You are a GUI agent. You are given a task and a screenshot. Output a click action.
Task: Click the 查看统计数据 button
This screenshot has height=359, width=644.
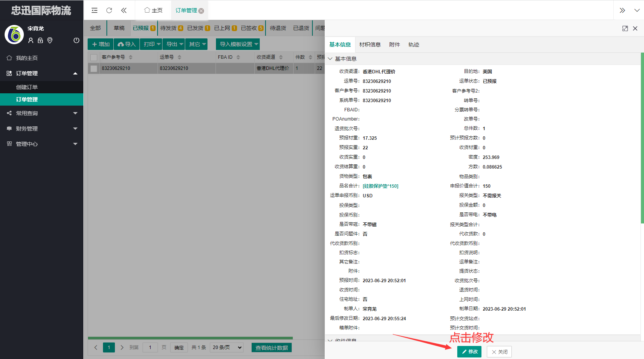click(271, 347)
